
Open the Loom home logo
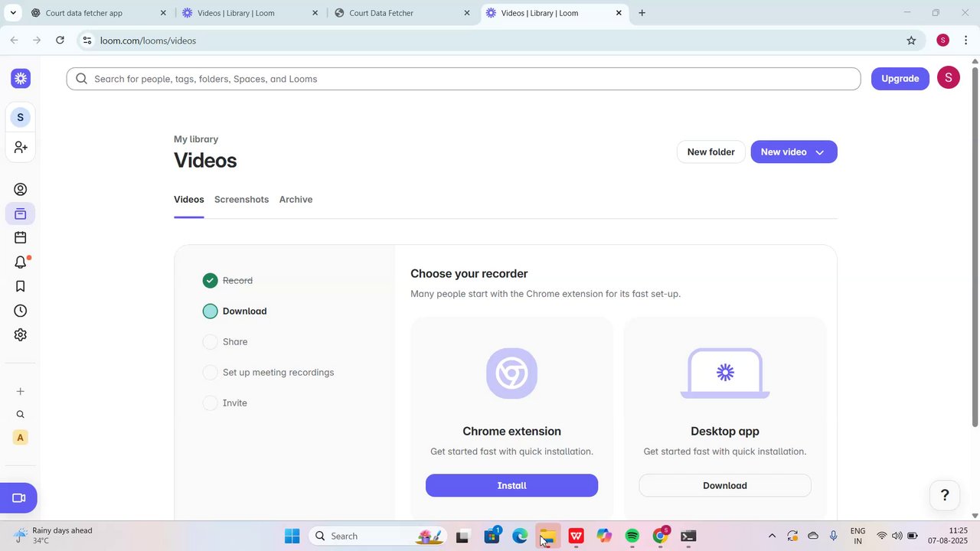[21, 78]
